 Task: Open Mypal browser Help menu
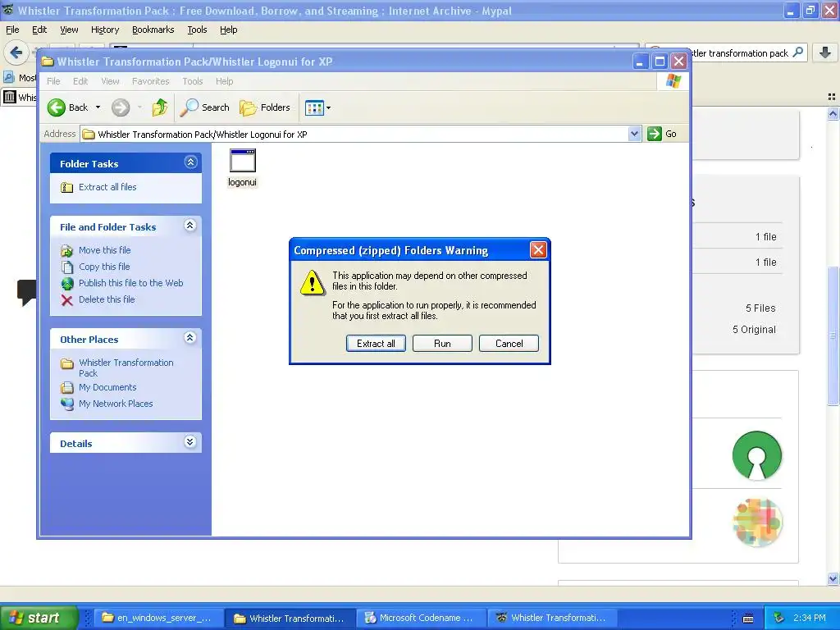(x=228, y=30)
